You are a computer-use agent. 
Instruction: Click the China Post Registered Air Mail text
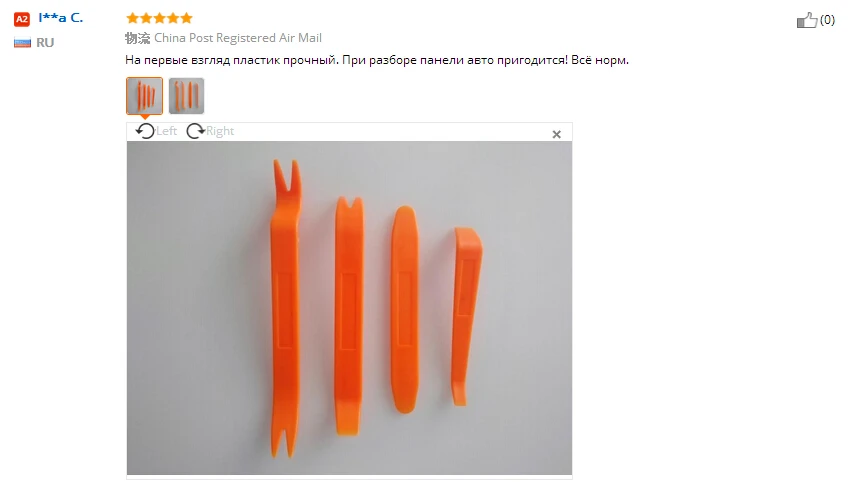[x=238, y=38]
